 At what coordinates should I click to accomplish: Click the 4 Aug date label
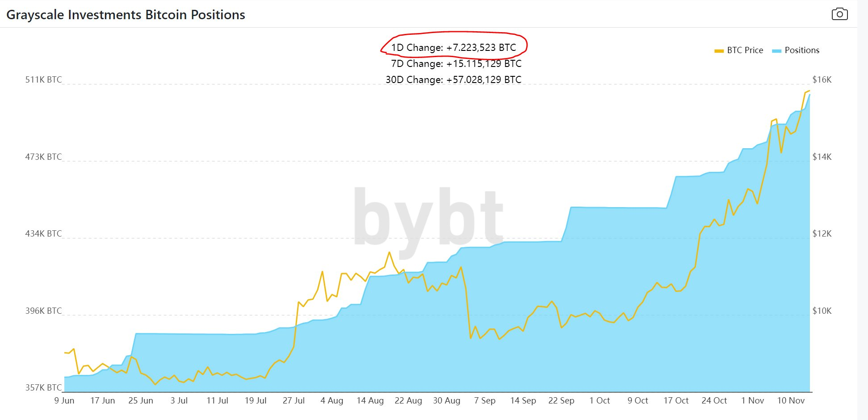[x=332, y=400]
